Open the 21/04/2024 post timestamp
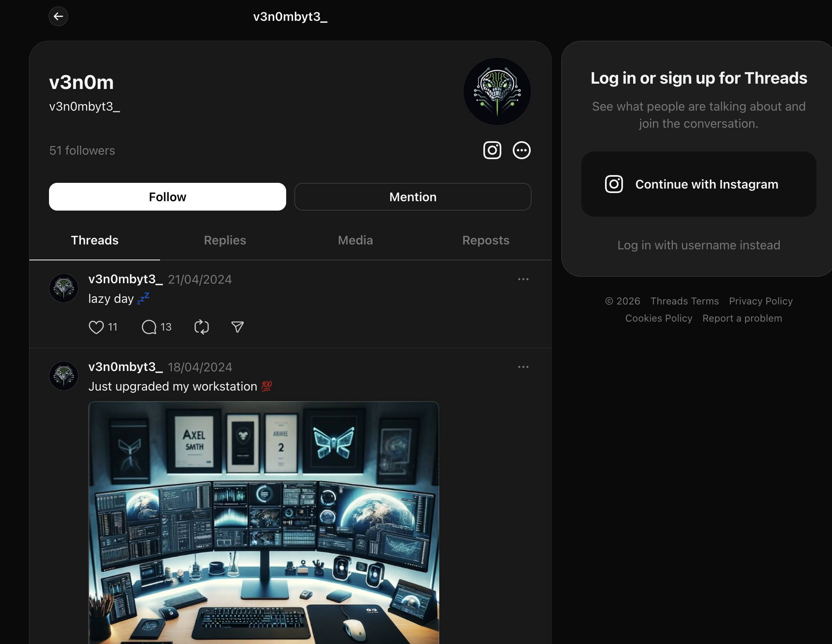This screenshot has height=644, width=832. point(200,280)
